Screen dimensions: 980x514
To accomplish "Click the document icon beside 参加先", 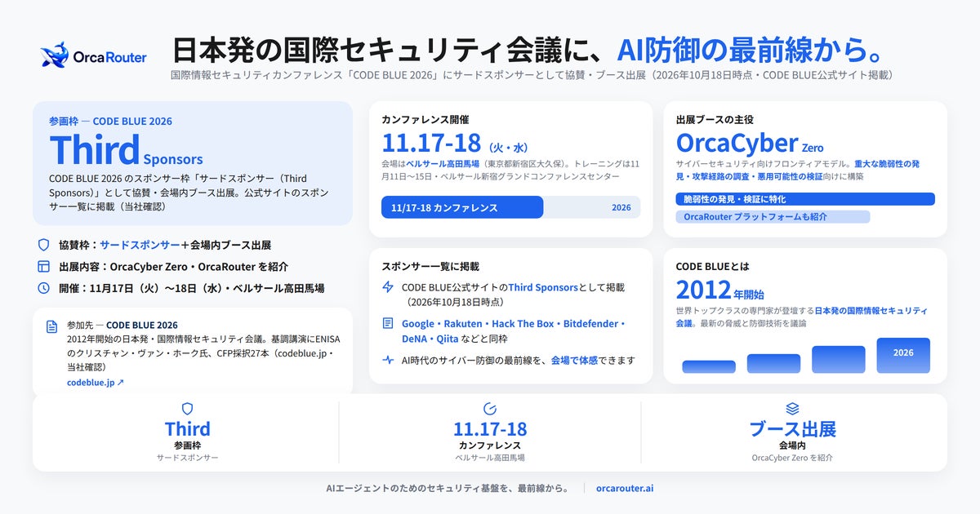I will tap(52, 326).
